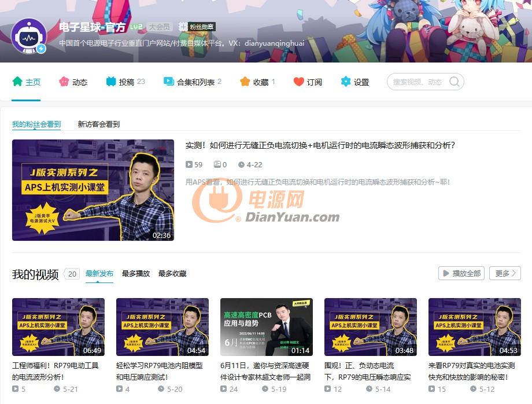The image size is (532, 404).
Task: Open the title 围观！正、负动态电流
Action: pos(368,371)
